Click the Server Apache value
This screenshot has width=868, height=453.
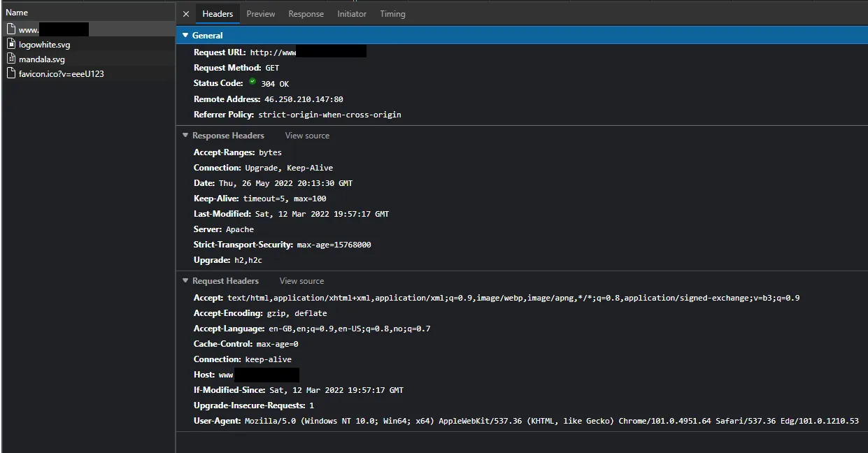pyautogui.click(x=240, y=229)
